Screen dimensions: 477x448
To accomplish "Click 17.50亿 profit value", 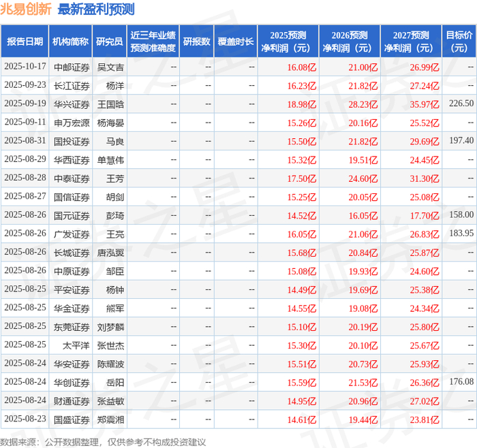I will pyautogui.click(x=302, y=178).
